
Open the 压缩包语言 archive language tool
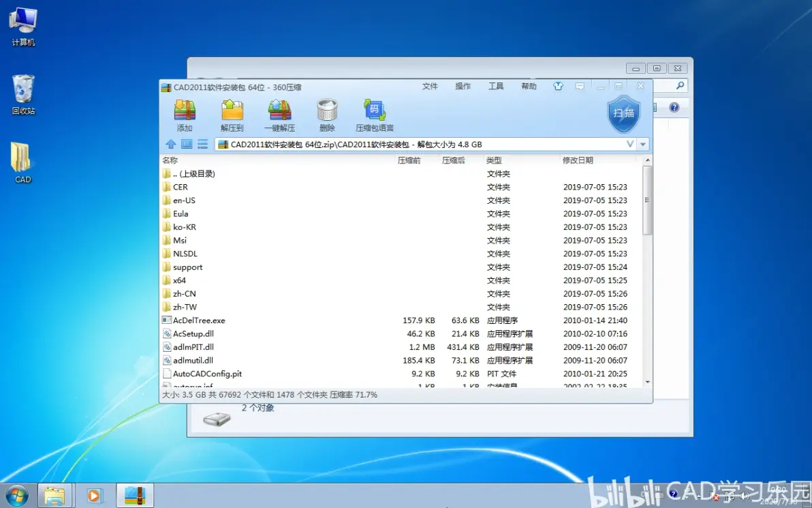click(x=375, y=115)
